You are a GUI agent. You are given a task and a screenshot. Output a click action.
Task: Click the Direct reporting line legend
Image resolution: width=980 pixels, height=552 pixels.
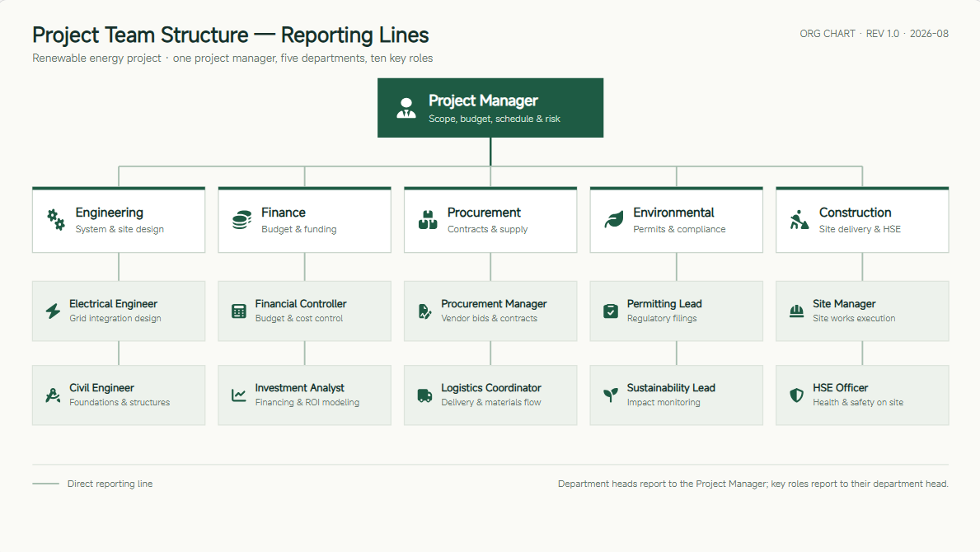pyautogui.click(x=92, y=484)
